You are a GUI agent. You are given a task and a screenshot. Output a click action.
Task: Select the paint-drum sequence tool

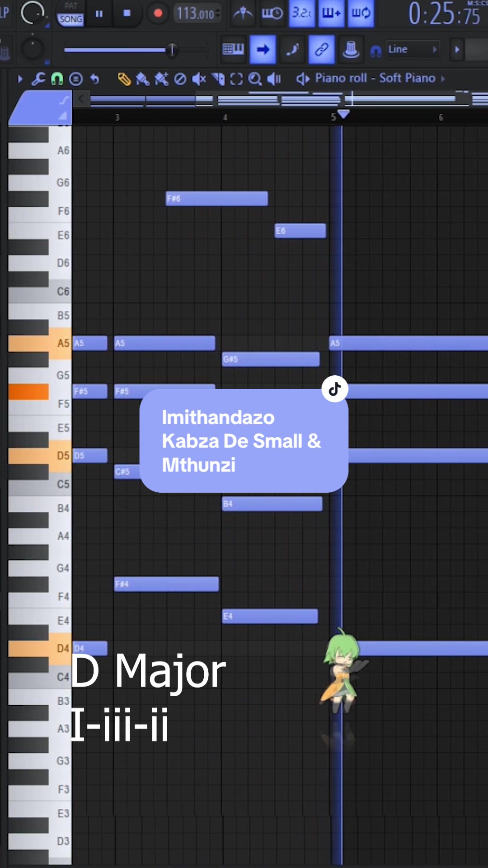[161, 79]
